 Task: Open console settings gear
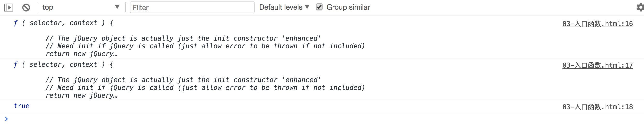(x=640, y=7)
